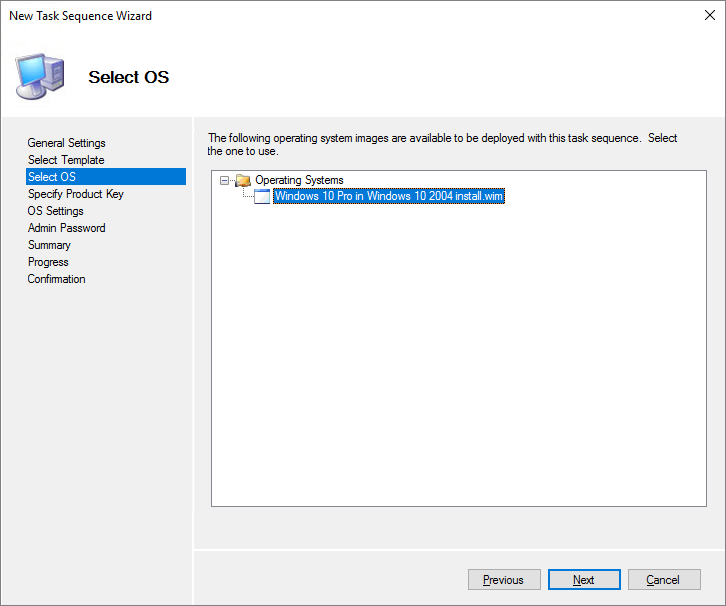
Task: Click the Operating Systems folder icon
Action: pyautogui.click(x=242, y=180)
